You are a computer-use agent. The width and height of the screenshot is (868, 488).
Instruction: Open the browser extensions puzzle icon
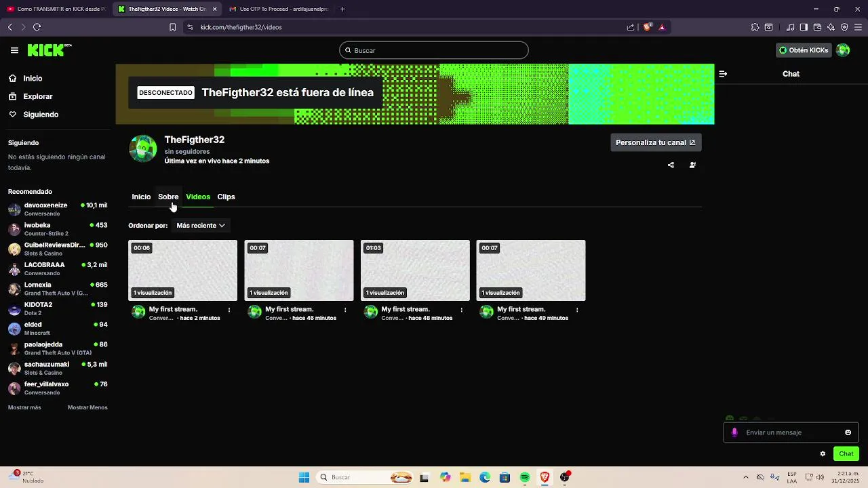tap(755, 27)
